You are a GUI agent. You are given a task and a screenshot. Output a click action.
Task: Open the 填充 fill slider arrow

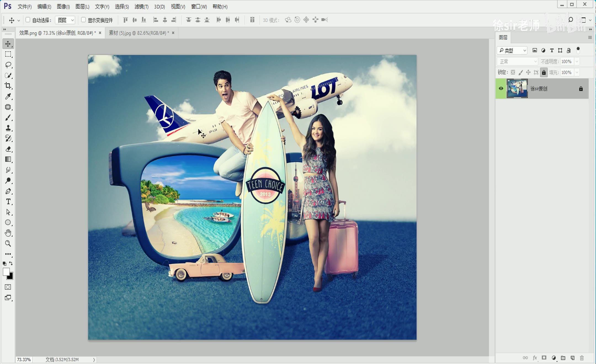(577, 73)
